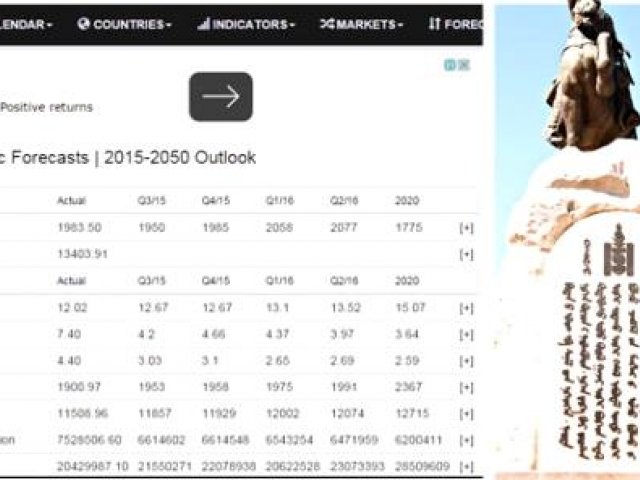Expand the row showing 13403.91
Screen dimensions: 640x480
tap(465, 255)
